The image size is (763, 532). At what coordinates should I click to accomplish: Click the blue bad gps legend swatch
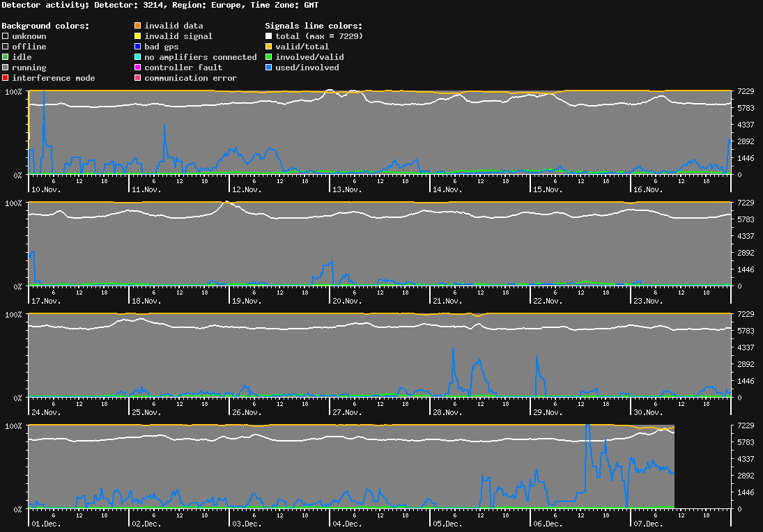coord(137,46)
